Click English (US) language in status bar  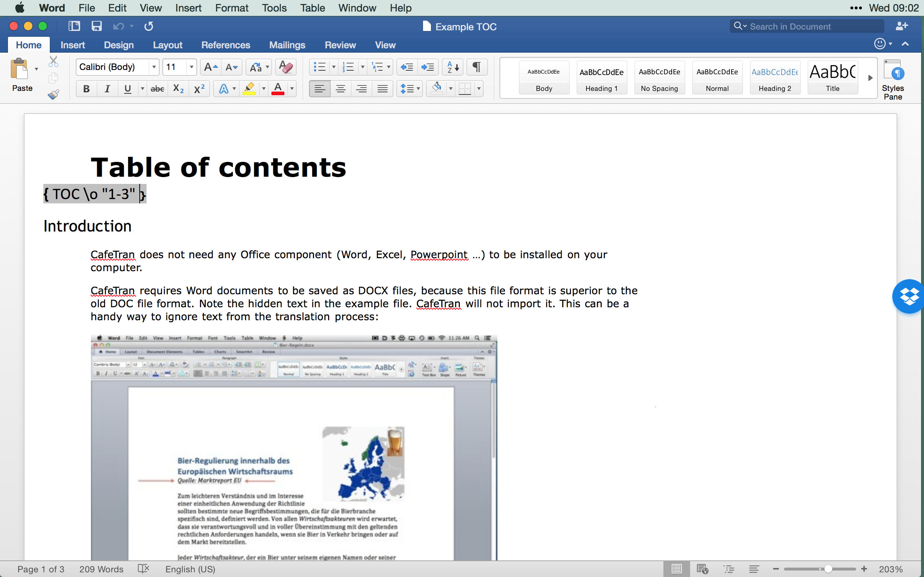[190, 569]
